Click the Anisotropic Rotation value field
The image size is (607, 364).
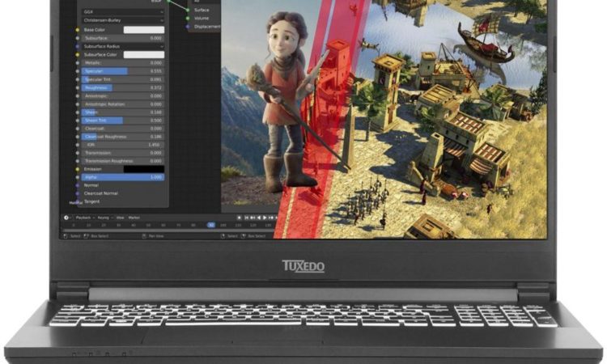pyautogui.click(x=123, y=104)
